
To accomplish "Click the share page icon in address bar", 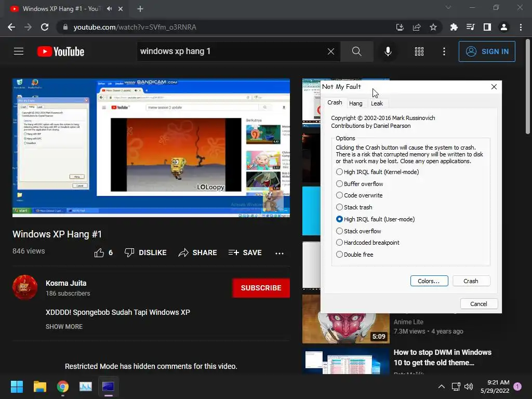I will [x=417, y=27].
